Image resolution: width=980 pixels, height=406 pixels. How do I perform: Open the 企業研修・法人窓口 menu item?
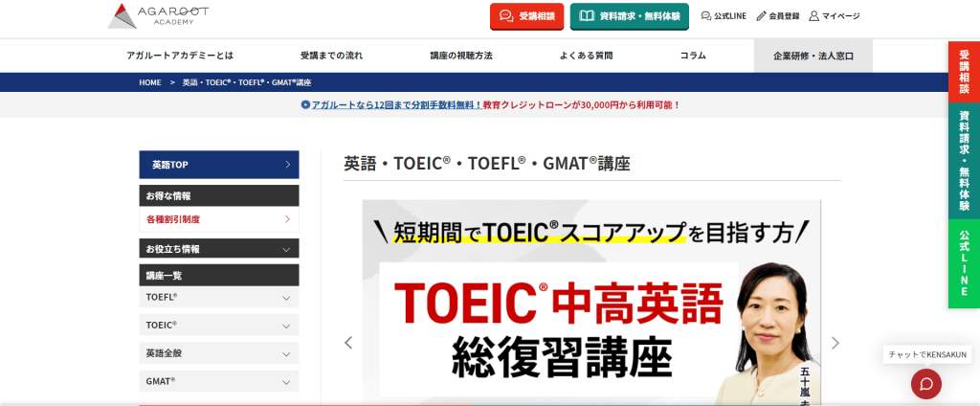813,56
